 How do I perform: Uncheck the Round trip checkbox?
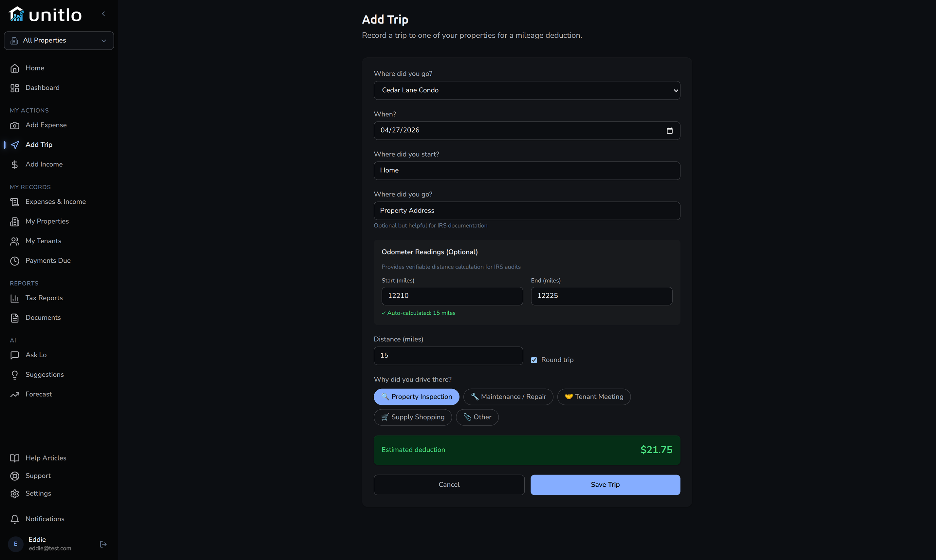coord(534,360)
